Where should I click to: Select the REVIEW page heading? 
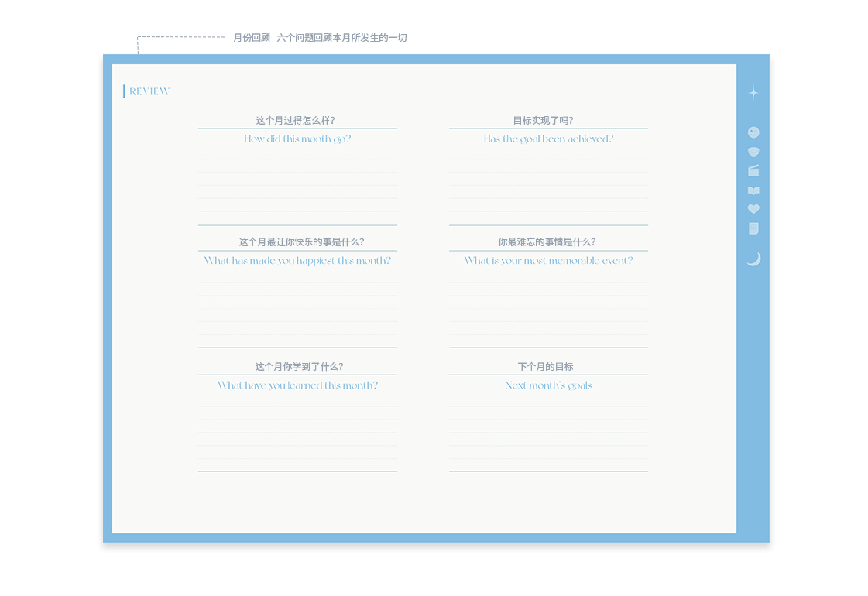pos(149,91)
